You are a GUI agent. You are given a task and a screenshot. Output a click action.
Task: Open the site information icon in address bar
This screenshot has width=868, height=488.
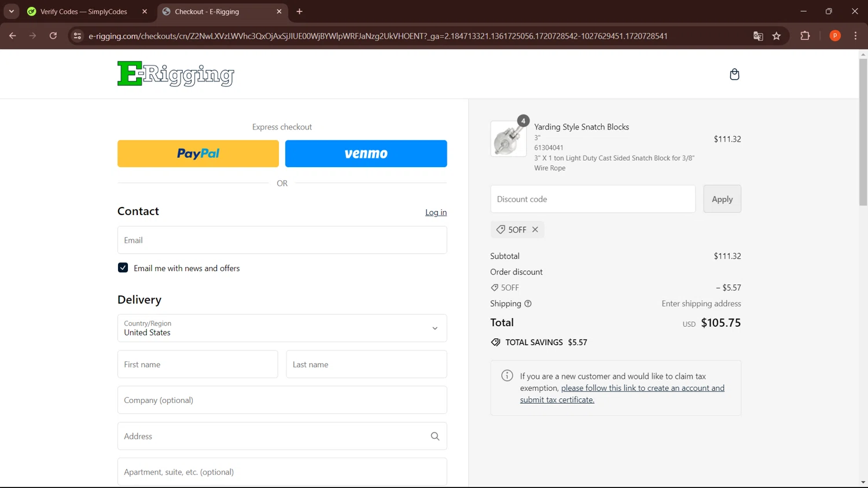coord(77,36)
